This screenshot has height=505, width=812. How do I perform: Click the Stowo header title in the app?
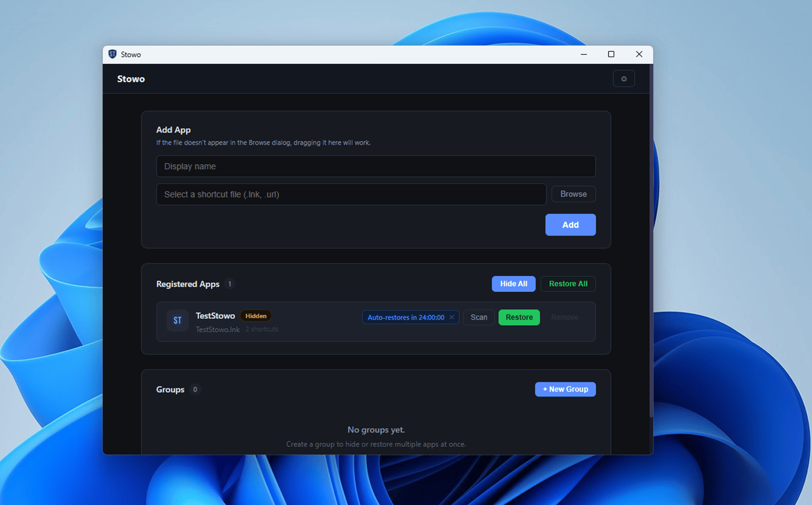(131, 79)
